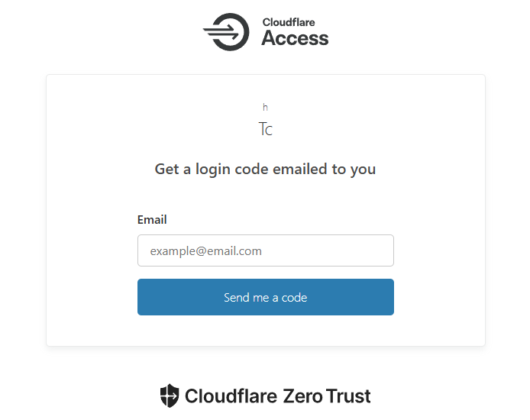Click the Send me a code button
530x420 pixels.
click(x=266, y=297)
